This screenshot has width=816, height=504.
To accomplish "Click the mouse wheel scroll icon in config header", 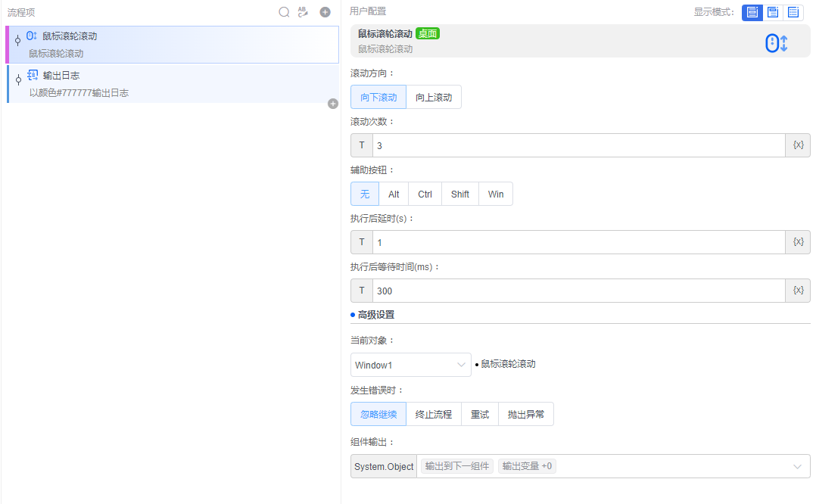I will [x=775, y=43].
